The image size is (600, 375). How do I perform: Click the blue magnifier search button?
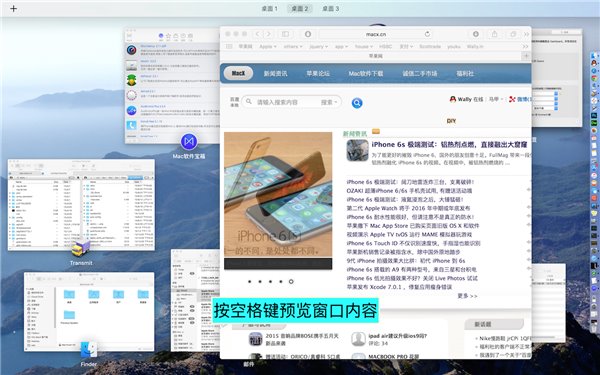click(x=357, y=103)
